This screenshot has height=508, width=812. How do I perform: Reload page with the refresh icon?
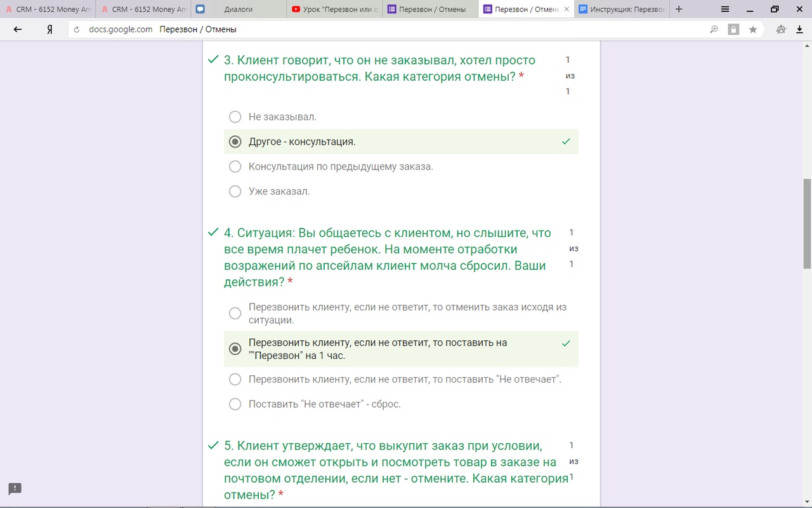point(77,29)
